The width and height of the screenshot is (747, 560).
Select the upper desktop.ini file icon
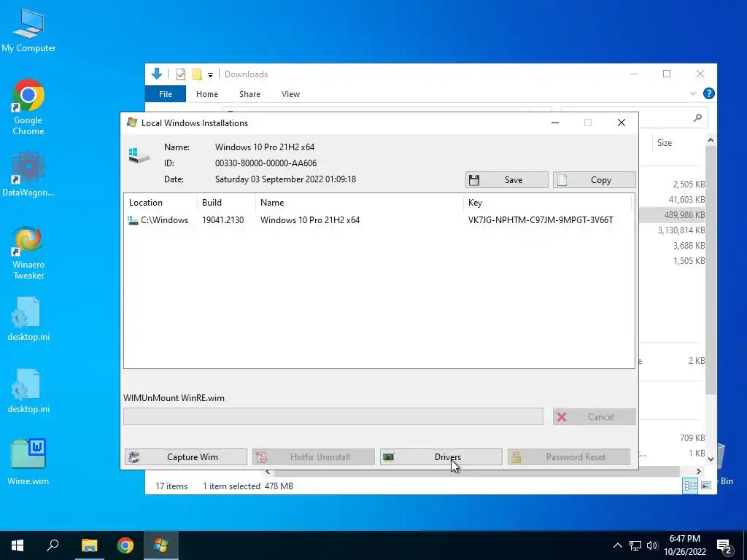28,319
